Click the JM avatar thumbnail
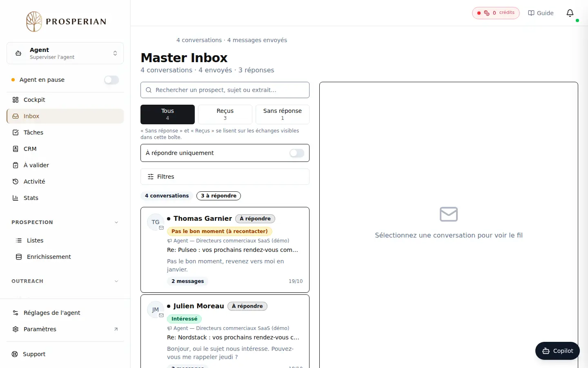 155,310
